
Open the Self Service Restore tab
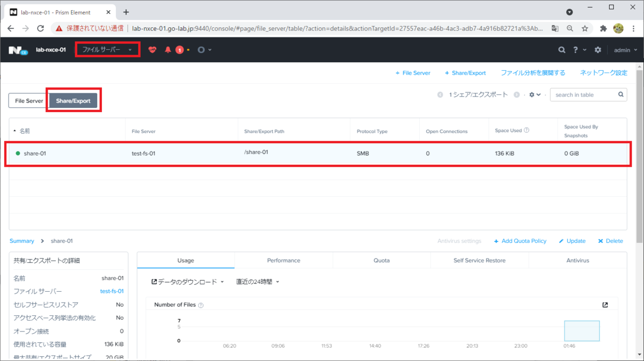click(x=480, y=260)
